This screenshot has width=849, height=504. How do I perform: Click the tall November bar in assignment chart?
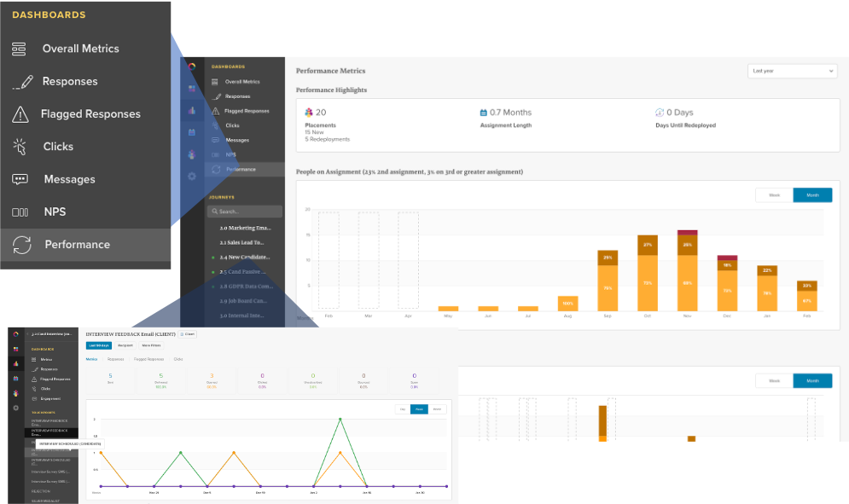[x=687, y=270]
